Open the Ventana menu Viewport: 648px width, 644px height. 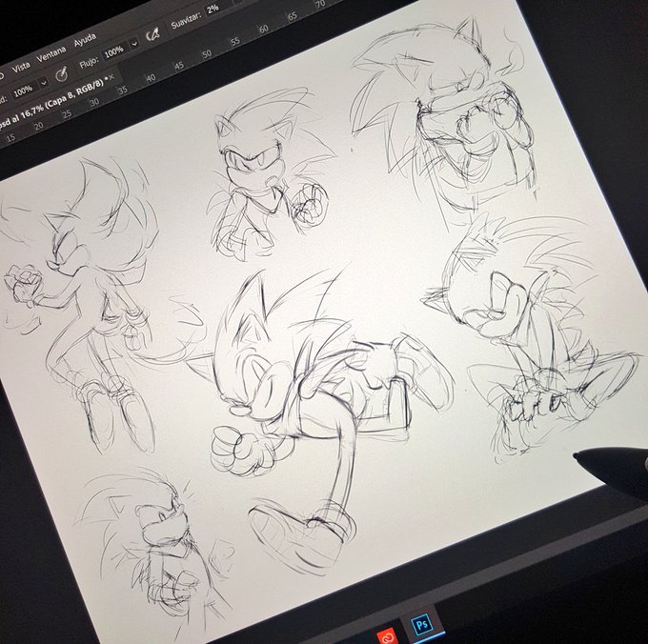pyautogui.click(x=51, y=54)
